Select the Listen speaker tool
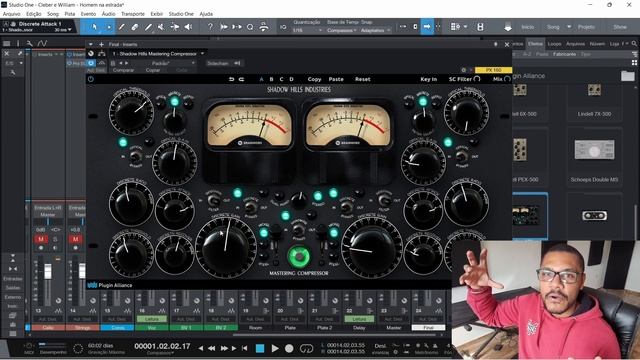Screen dimensions: 640x360 tap(188, 27)
